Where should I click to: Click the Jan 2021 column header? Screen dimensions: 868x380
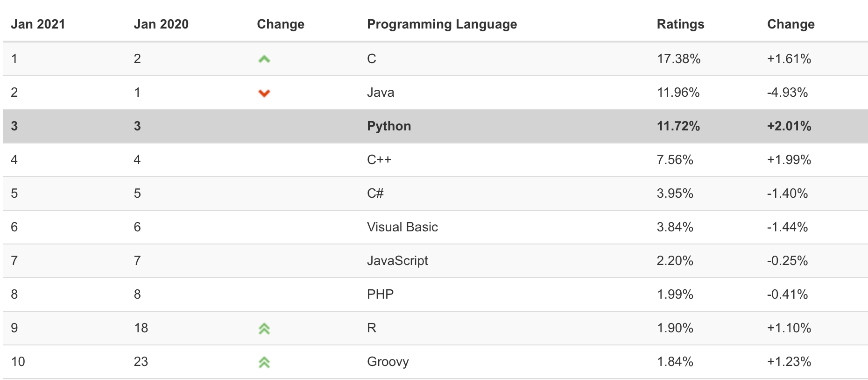pos(38,24)
